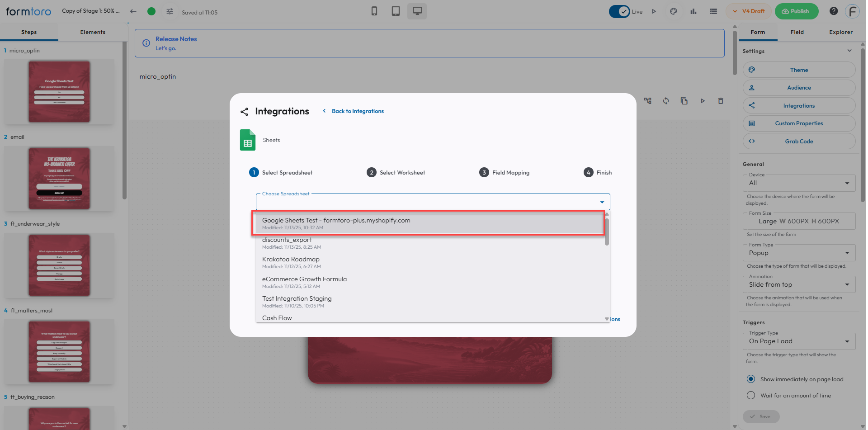Click the Publish button
Image resolution: width=868 pixels, height=430 pixels.
tap(797, 11)
